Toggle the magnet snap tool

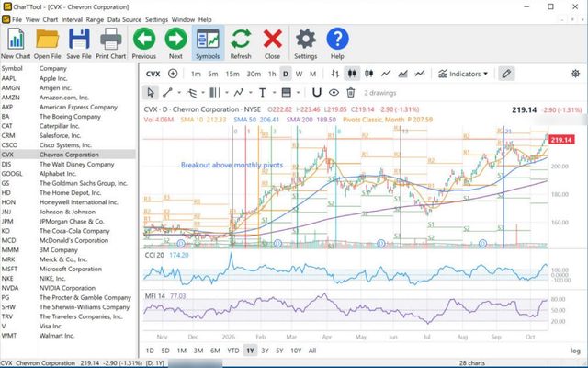pyautogui.click(x=317, y=92)
